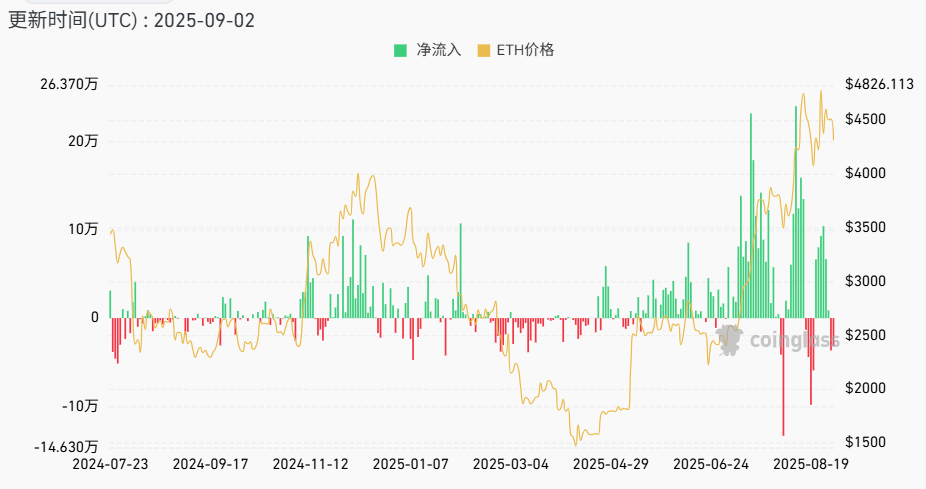
Task: Click the 2024-09-17 date axis label
Action: 210,464
